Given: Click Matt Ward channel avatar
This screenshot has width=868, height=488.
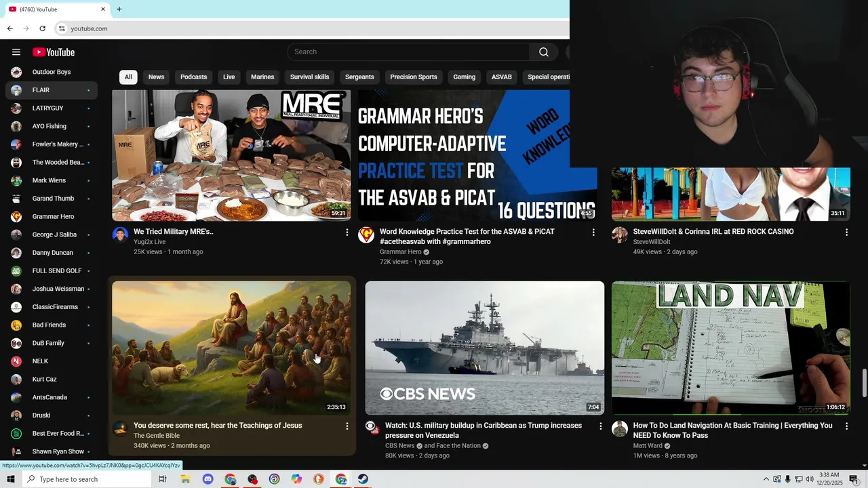Looking at the screenshot, I should [620, 428].
